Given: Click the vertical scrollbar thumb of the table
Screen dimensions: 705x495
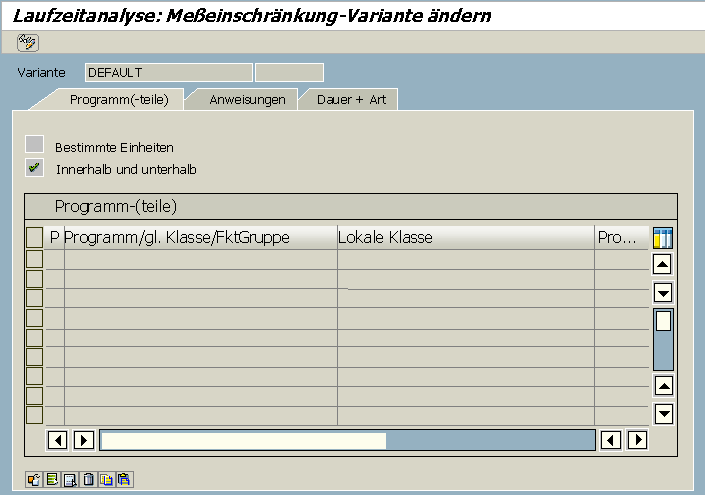Looking at the screenshot, I should click(x=663, y=321).
